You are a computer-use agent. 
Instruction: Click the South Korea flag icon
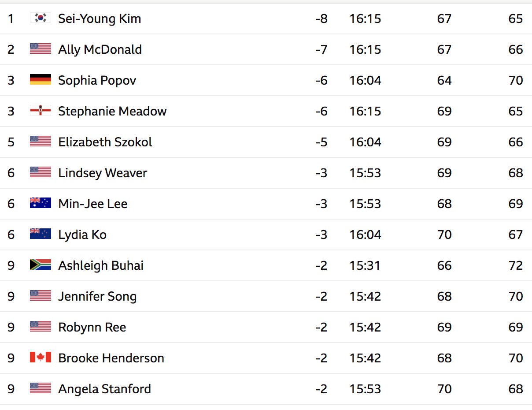[x=41, y=18]
